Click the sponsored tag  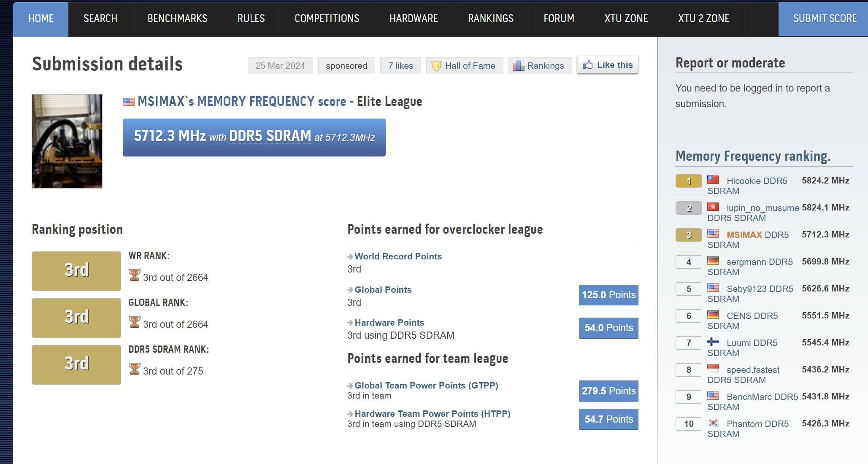coord(346,66)
